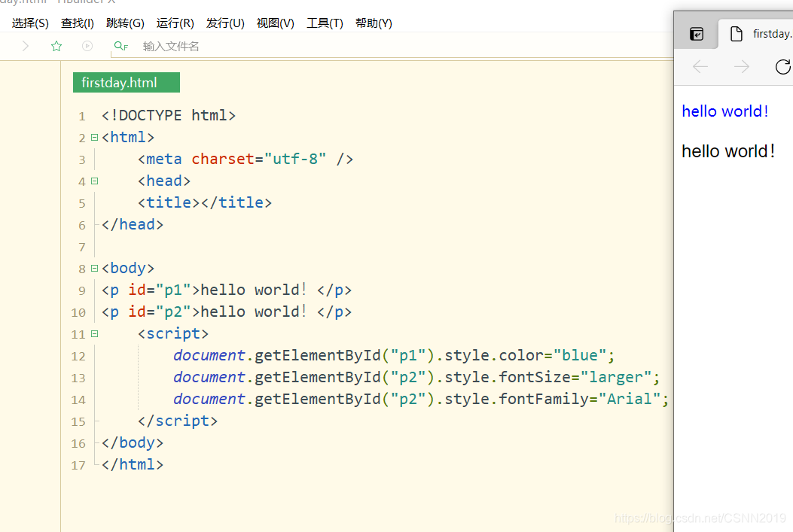793x532 pixels.
Task: Click the file search magnifier icon
Action: (121, 47)
